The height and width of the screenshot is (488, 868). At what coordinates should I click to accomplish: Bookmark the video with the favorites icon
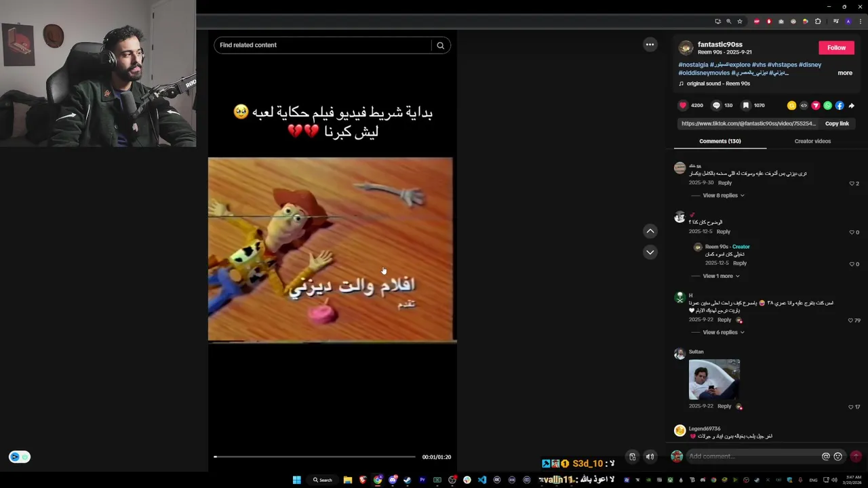click(x=745, y=105)
